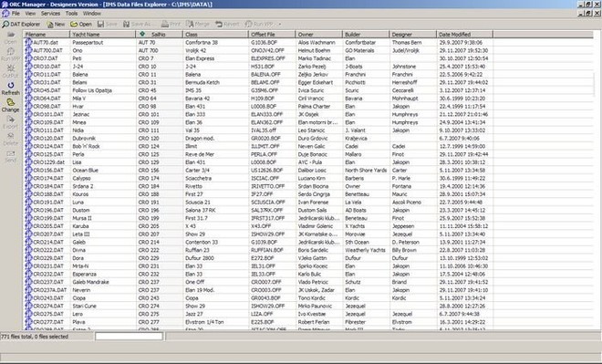Click the Save As toolbar button
Screen dimensions: 602x364
click(137, 25)
